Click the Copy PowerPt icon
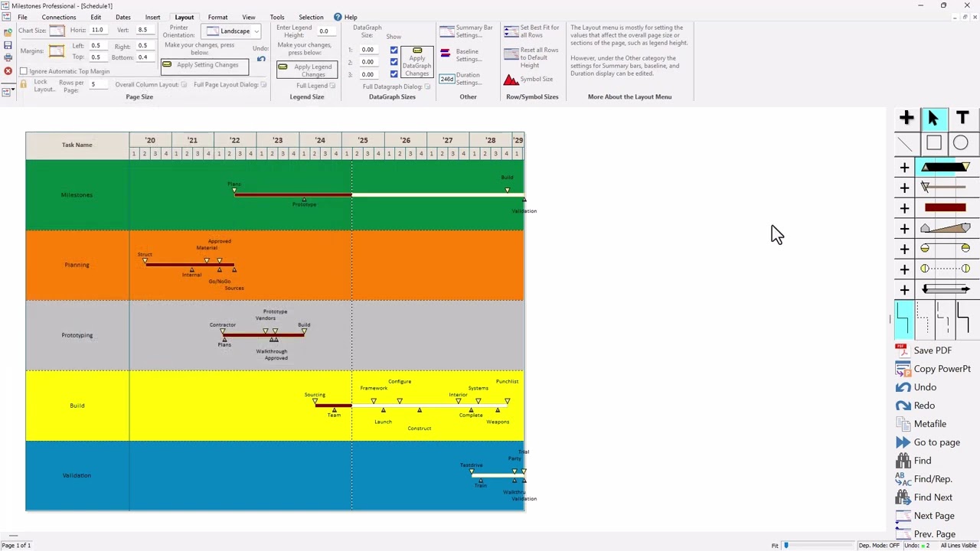This screenshot has width=980, height=551. click(903, 369)
